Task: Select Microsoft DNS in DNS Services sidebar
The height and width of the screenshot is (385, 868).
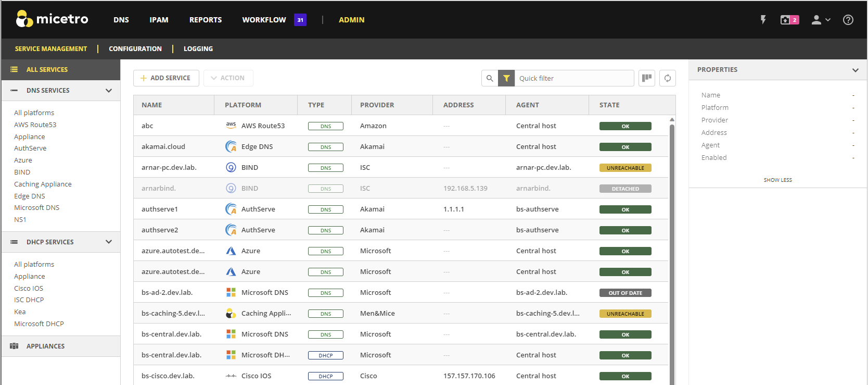Action: click(x=37, y=208)
